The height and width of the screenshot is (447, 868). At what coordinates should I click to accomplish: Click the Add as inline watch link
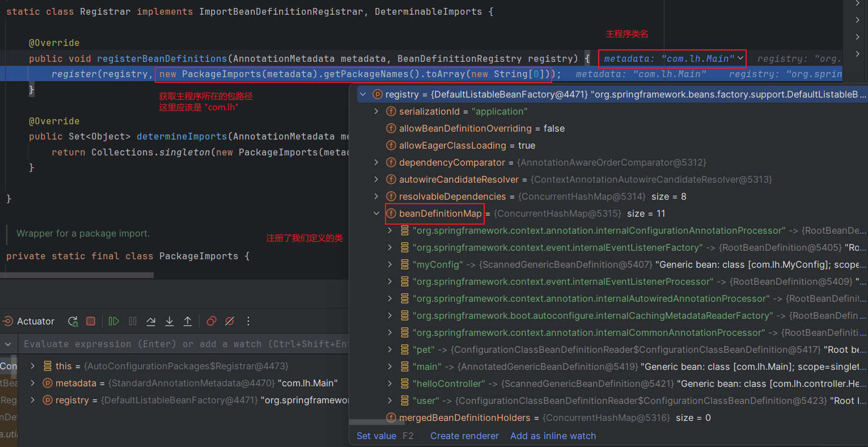pyautogui.click(x=553, y=436)
